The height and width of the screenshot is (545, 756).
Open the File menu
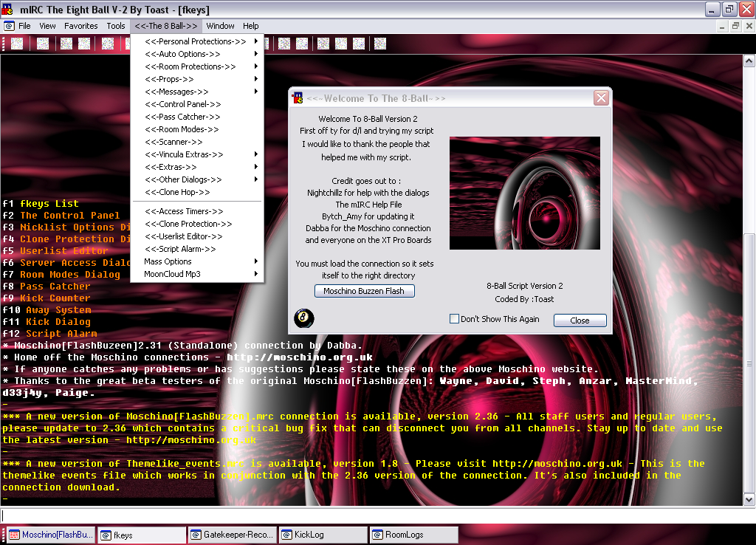tap(24, 26)
